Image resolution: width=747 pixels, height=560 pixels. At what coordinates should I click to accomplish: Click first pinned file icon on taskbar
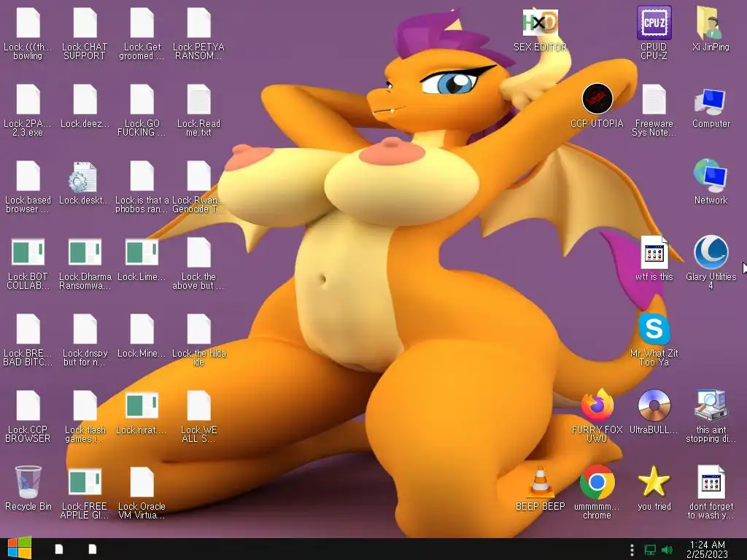pos(59,550)
